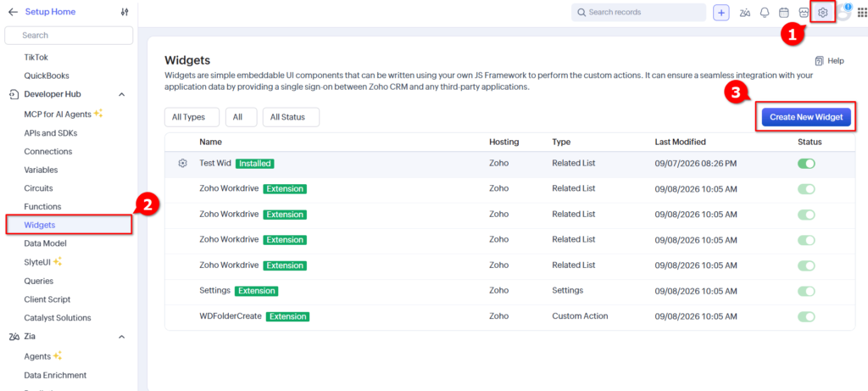
Task: Click the Extension badge on WDFolderCreate row
Action: (287, 316)
